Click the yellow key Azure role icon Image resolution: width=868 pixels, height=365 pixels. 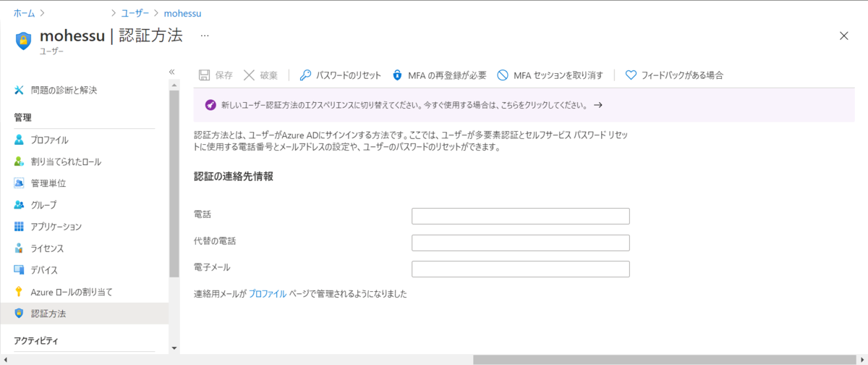[20, 292]
